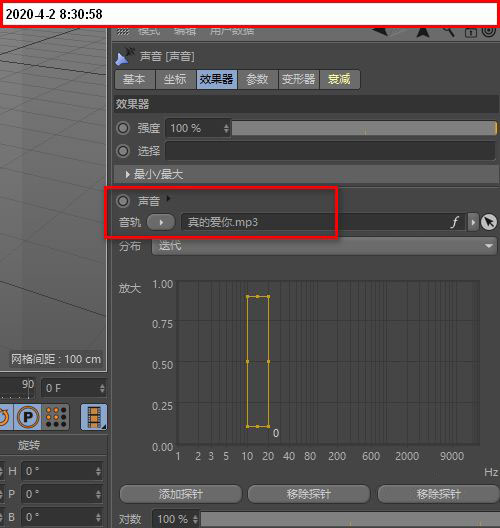Toggle the dotted point-level animation icon

click(x=56, y=417)
